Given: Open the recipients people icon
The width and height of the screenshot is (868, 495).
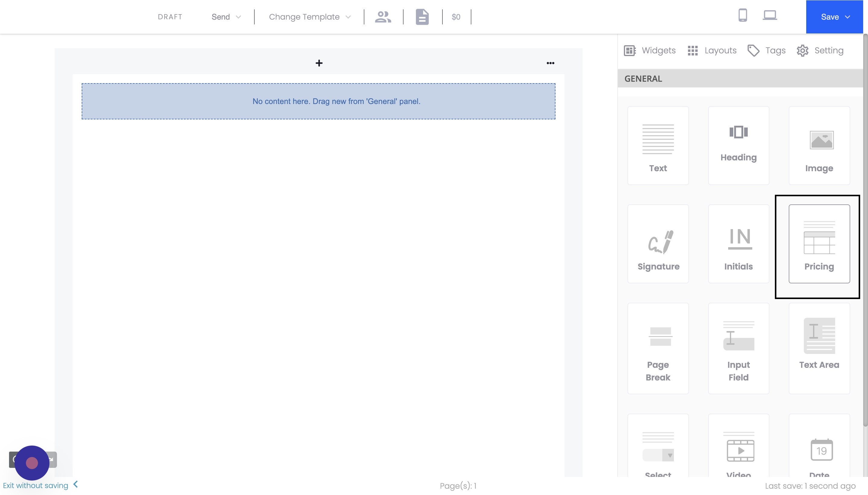Looking at the screenshot, I should click(x=383, y=17).
